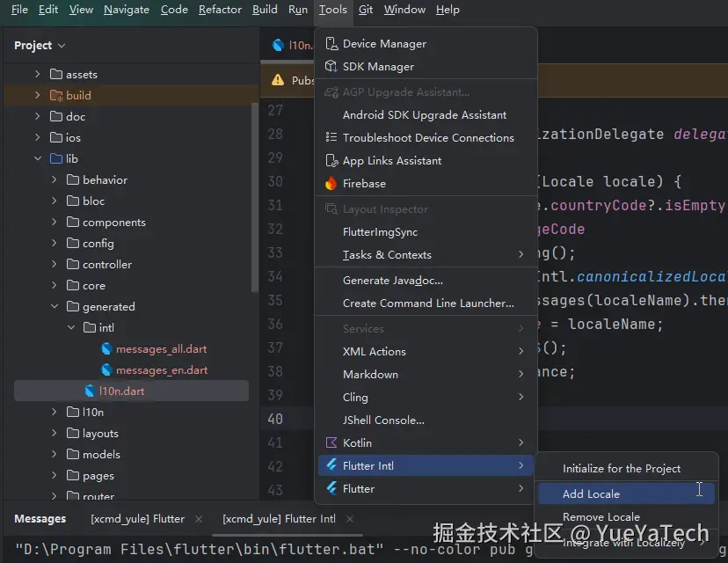
Task: Open the Git menu
Action: (366, 10)
